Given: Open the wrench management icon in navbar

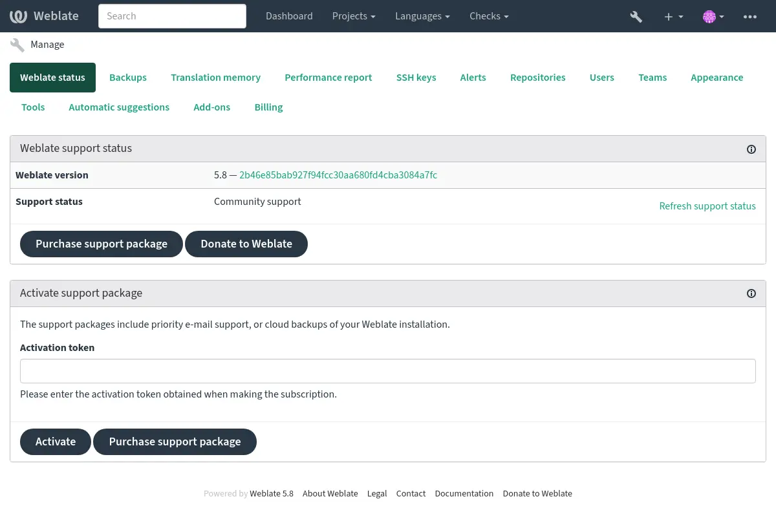Looking at the screenshot, I should (x=636, y=16).
